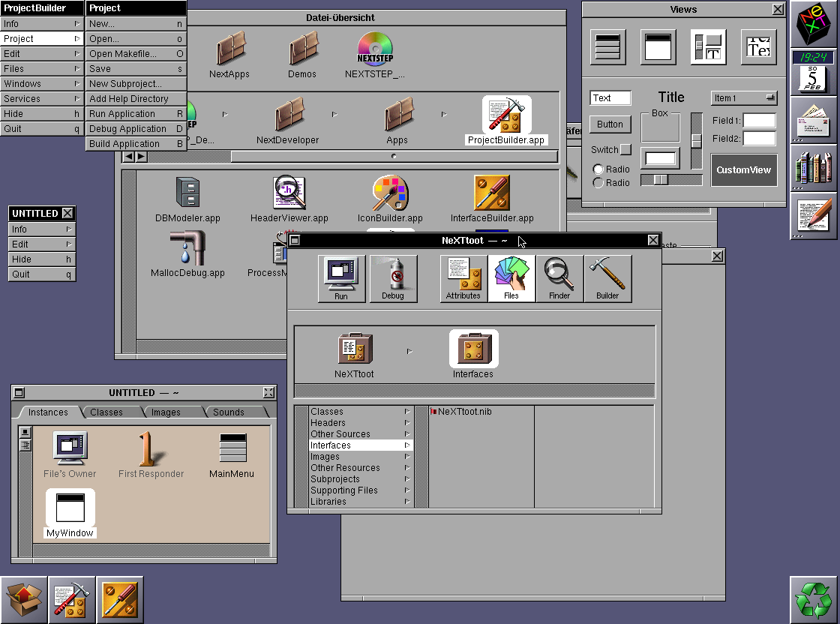Click the Run icon in NeXTtoot window
840x624 pixels.
point(341,279)
